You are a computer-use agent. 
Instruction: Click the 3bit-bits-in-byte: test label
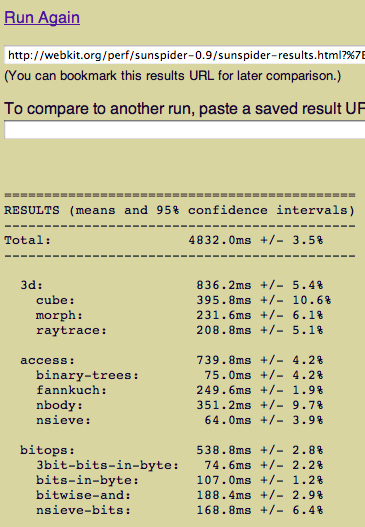pos(108,465)
